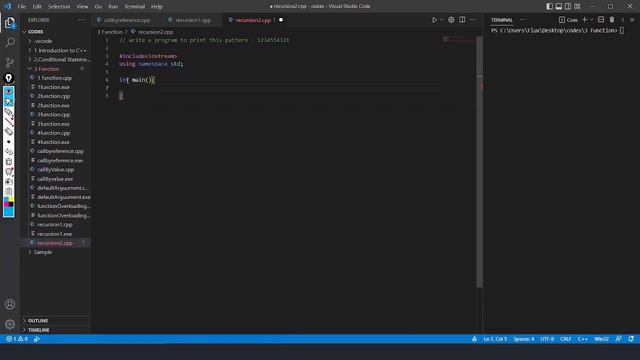Screen dimensions: 640x360
Task: Toggle the primary side bar layout button
Action: point(549,7)
